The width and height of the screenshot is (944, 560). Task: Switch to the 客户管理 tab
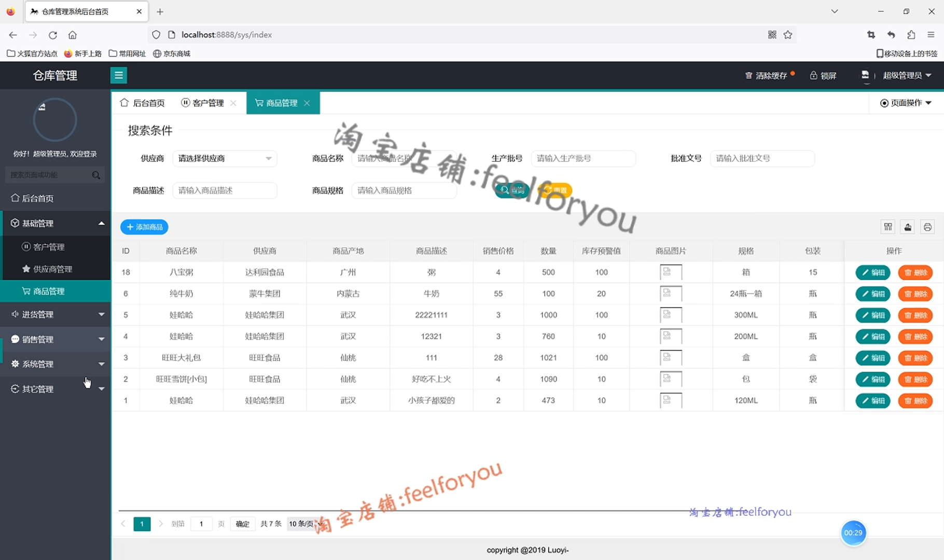(203, 103)
